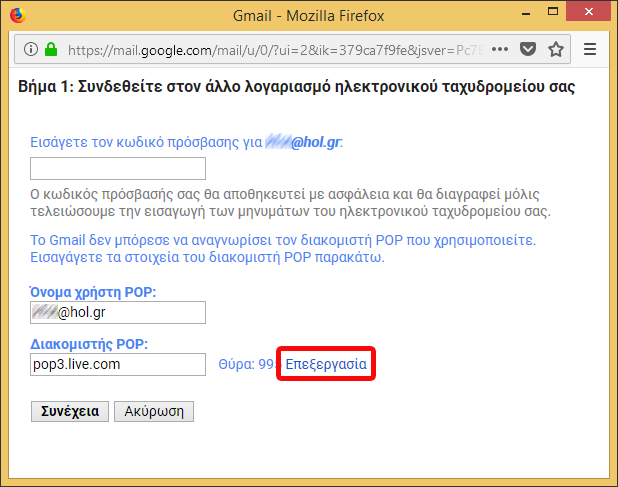Maximize the Gmail Firefox window
This screenshot has height=487, width=618.
click(x=553, y=12)
